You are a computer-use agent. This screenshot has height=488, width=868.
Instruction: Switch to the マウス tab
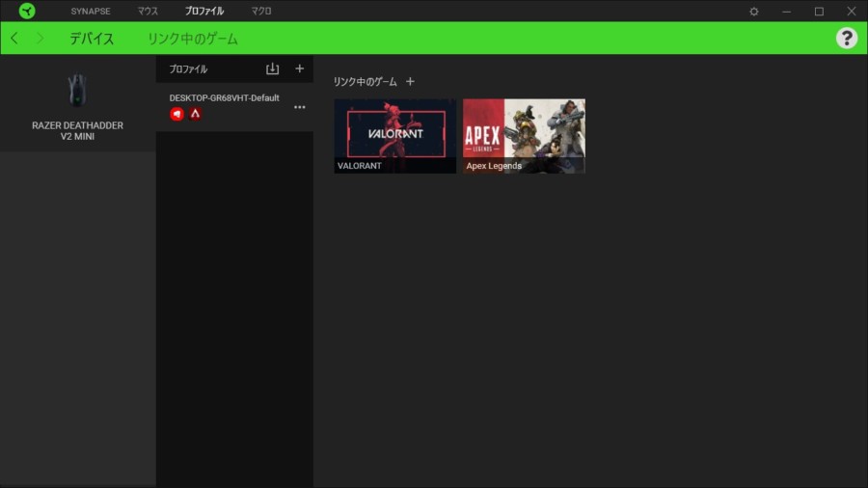click(148, 12)
